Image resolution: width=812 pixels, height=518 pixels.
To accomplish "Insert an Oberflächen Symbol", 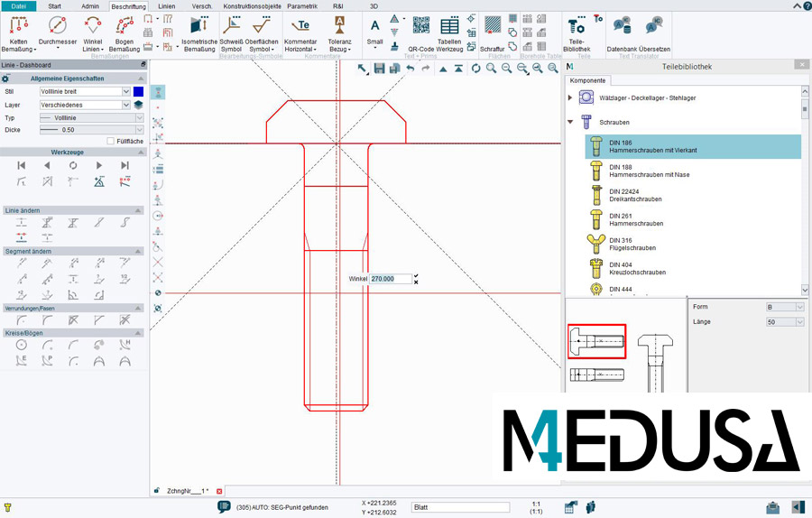I will tap(262, 33).
